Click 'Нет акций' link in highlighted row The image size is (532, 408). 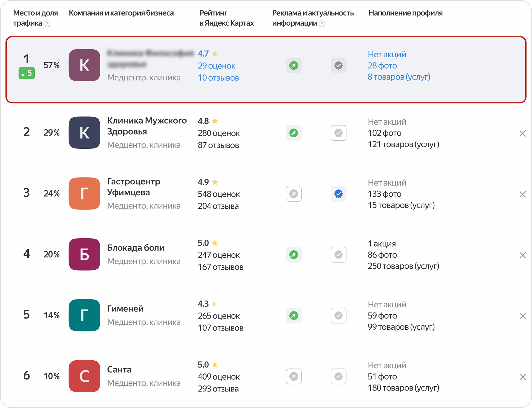pos(387,54)
